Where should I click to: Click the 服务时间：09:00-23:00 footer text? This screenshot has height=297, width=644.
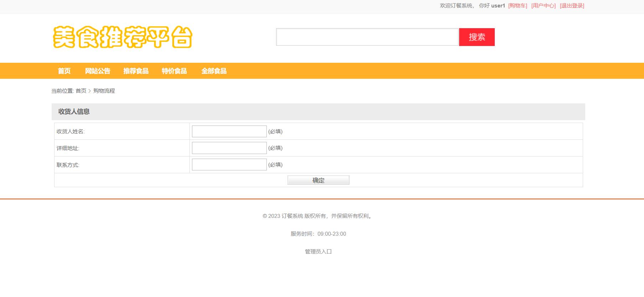click(318, 234)
